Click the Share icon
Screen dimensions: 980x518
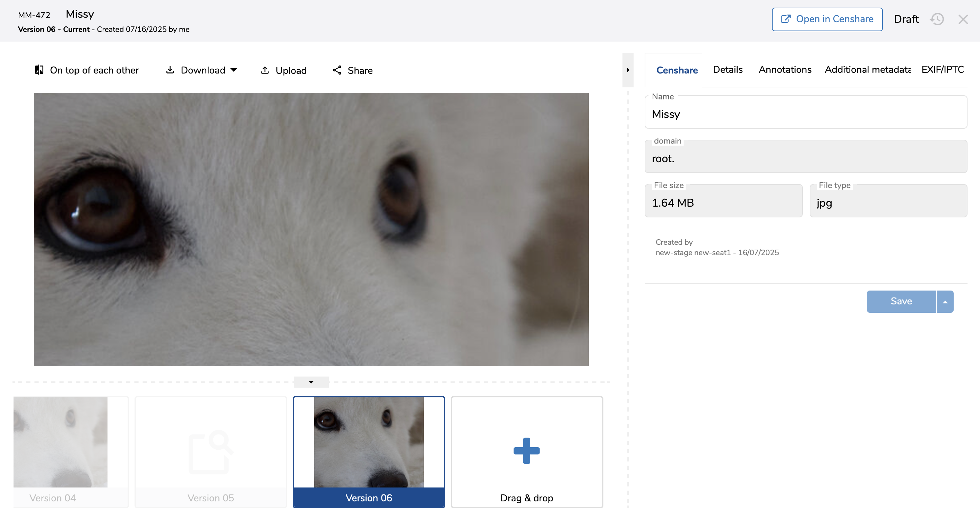(337, 70)
